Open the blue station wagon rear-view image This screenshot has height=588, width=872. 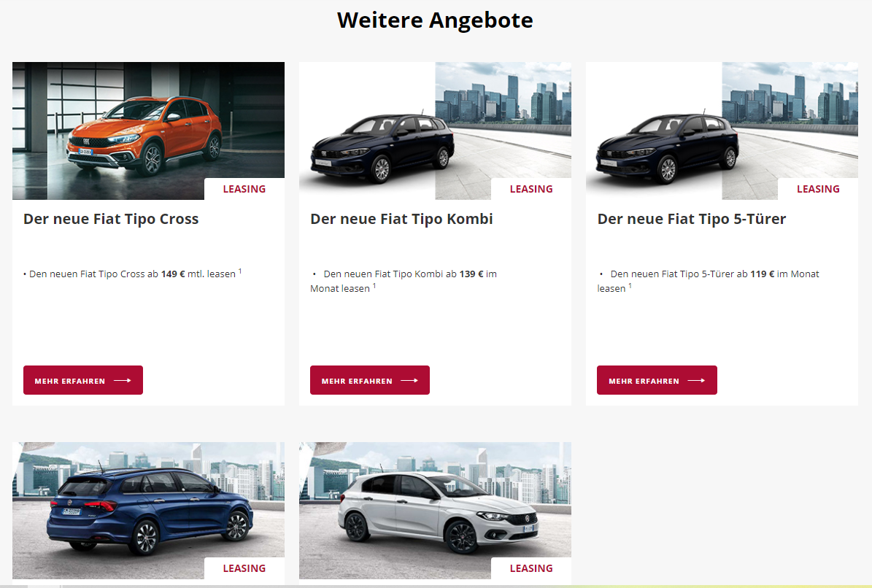pos(148,511)
